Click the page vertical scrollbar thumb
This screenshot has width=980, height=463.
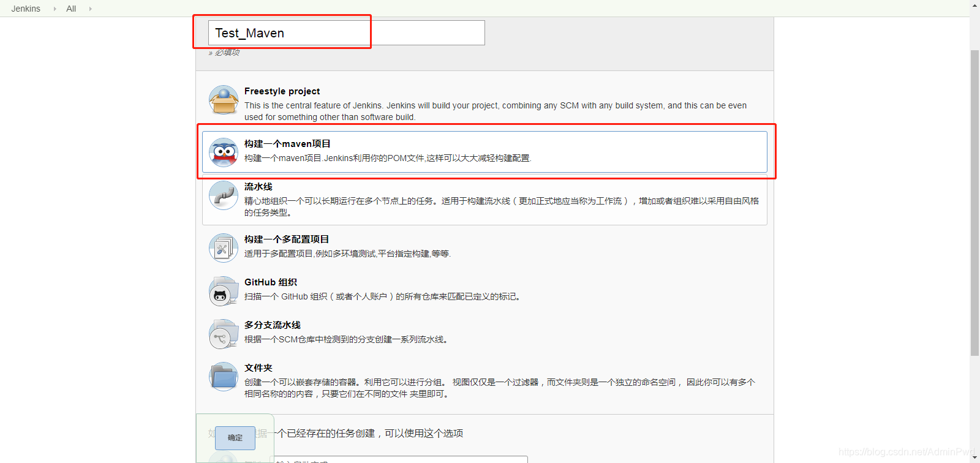tap(974, 202)
